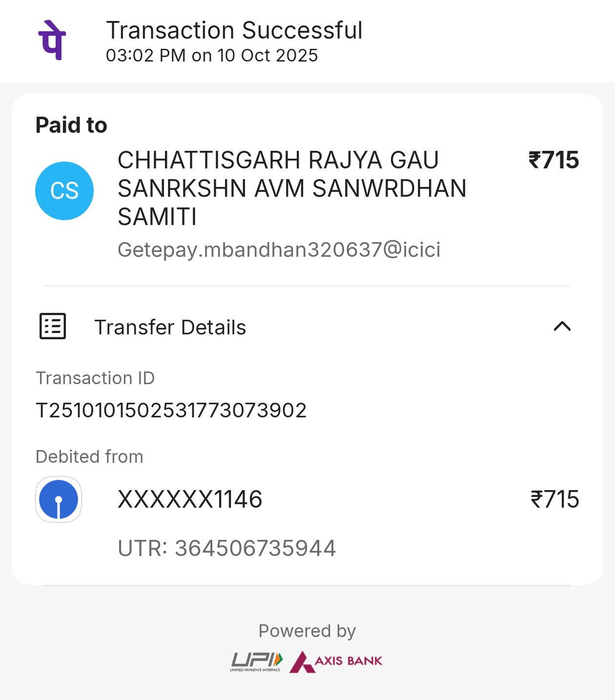This screenshot has width=615, height=700.
Task: Click the debited account XXXXXX1146
Action: tap(190, 499)
